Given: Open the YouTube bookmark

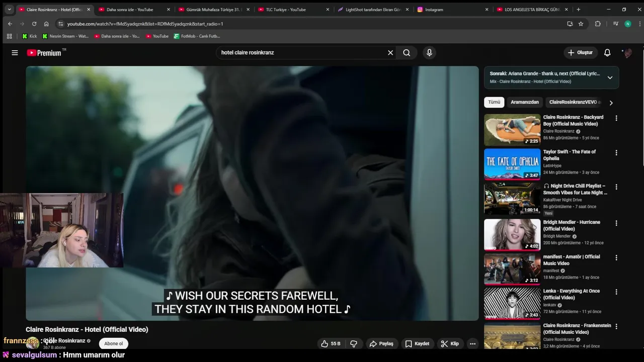Looking at the screenshot, I should click(x=157, y=36).
